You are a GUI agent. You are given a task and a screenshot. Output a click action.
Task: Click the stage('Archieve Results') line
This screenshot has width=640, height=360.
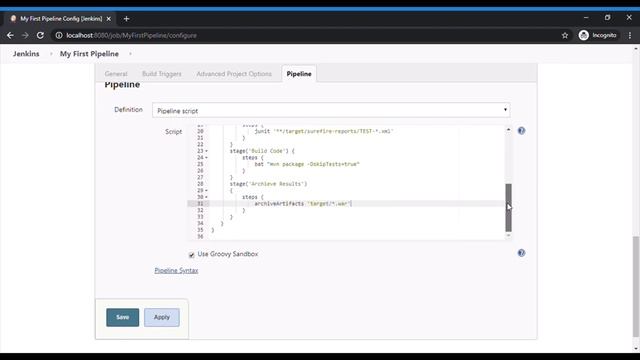point(268,184)
